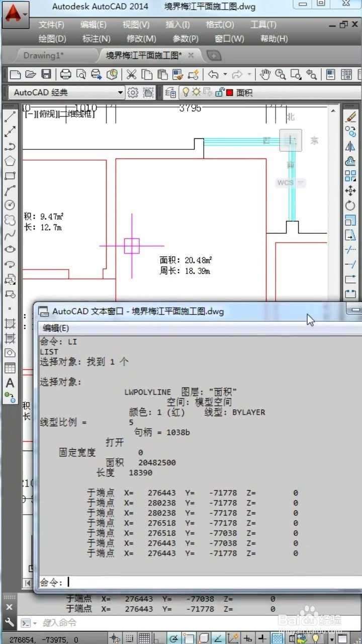The height and width of the screenshot is (644, 362).
Task: Select the Table draw tool
Action: point(10,368)
